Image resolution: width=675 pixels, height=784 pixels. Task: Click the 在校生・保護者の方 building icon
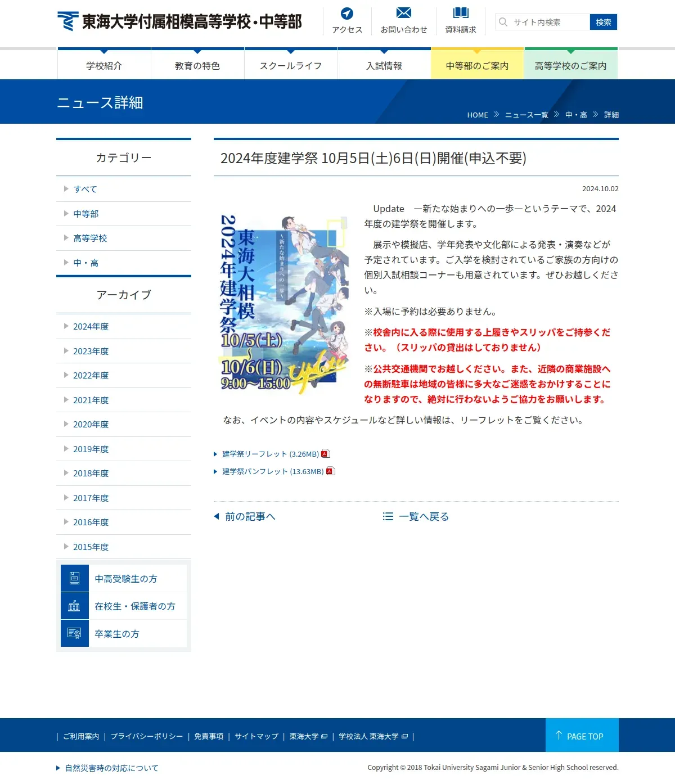coord(74,606)
